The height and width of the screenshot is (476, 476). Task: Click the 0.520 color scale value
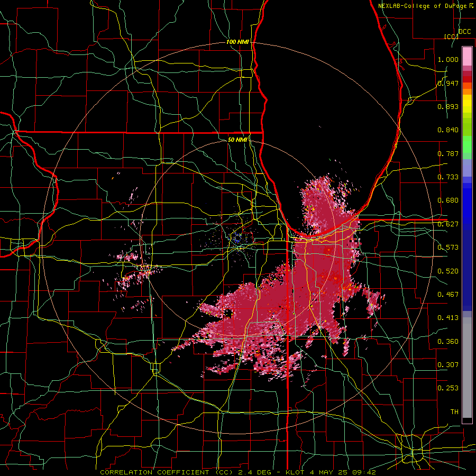pos(448,271)
